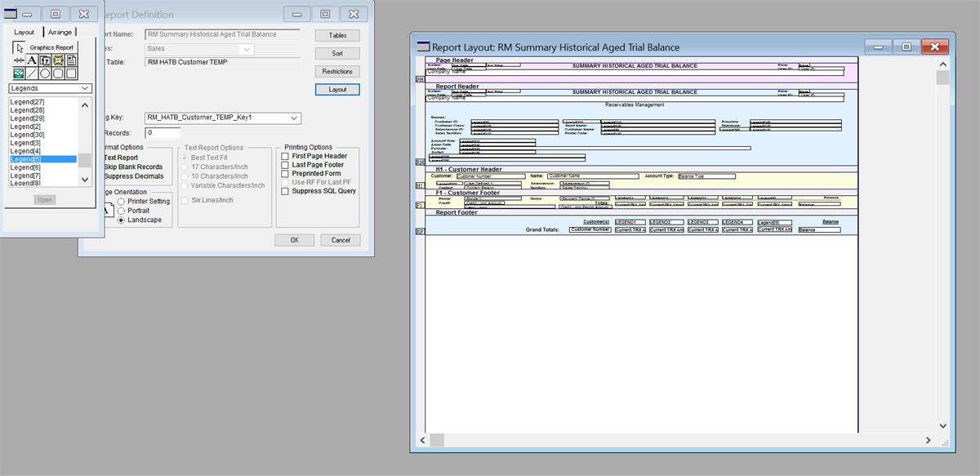Select the Picture tool in Toolbox
The width and height of the screenshot is (980, 476).
[19, 73]
